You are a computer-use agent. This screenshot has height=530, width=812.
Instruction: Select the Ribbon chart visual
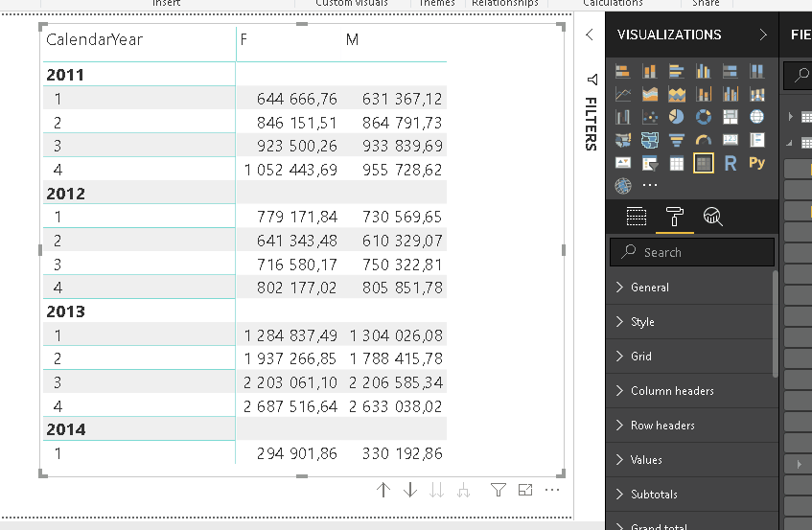click(756, 94)
